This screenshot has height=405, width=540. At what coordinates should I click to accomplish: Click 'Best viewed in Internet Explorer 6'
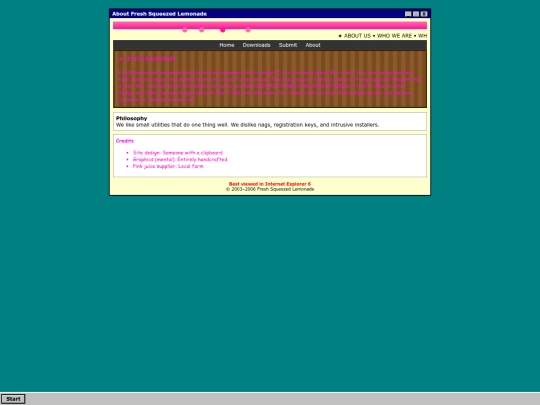pos(270,184)
